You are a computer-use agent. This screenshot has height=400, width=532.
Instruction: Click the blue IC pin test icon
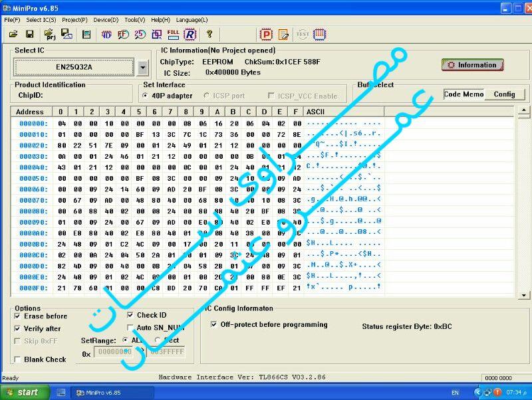tap(319, 35)
